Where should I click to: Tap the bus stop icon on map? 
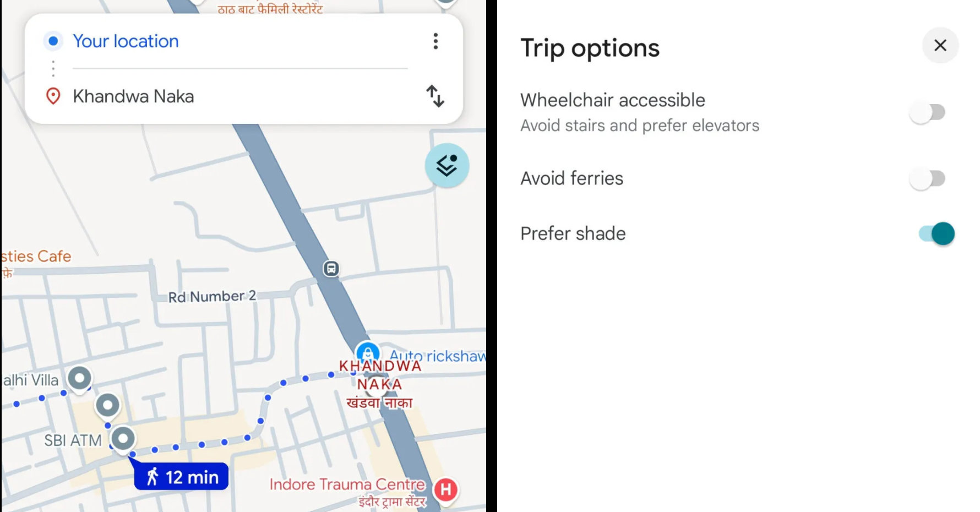331,269
